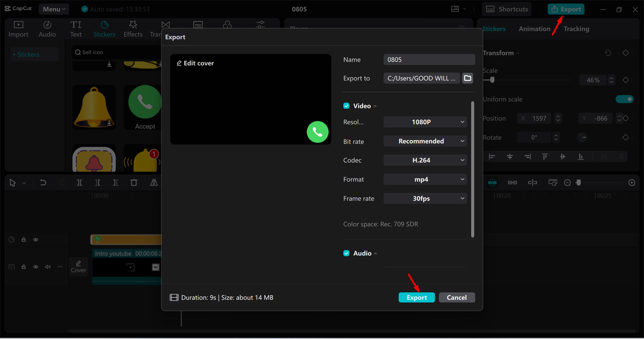Click the Export to path field
Image resolution: width=644 pixels, height=339 pixels.
422,78
